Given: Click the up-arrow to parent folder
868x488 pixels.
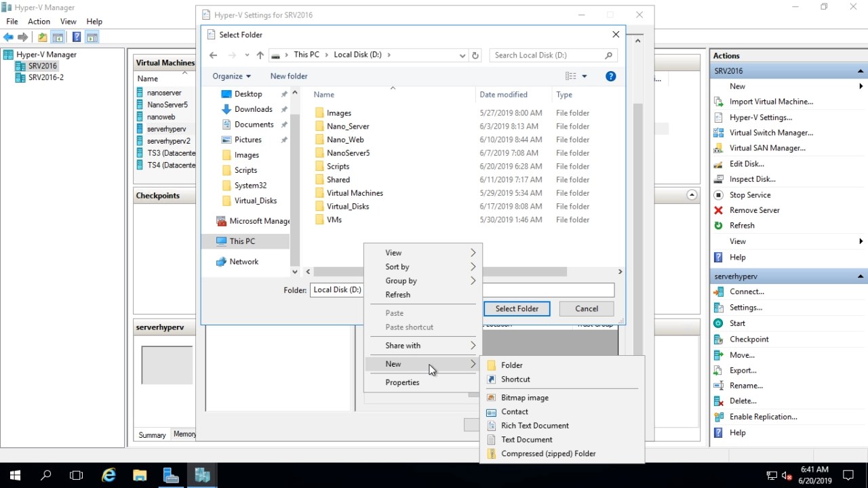Looking at the screenshot, I should click(260, 56).
